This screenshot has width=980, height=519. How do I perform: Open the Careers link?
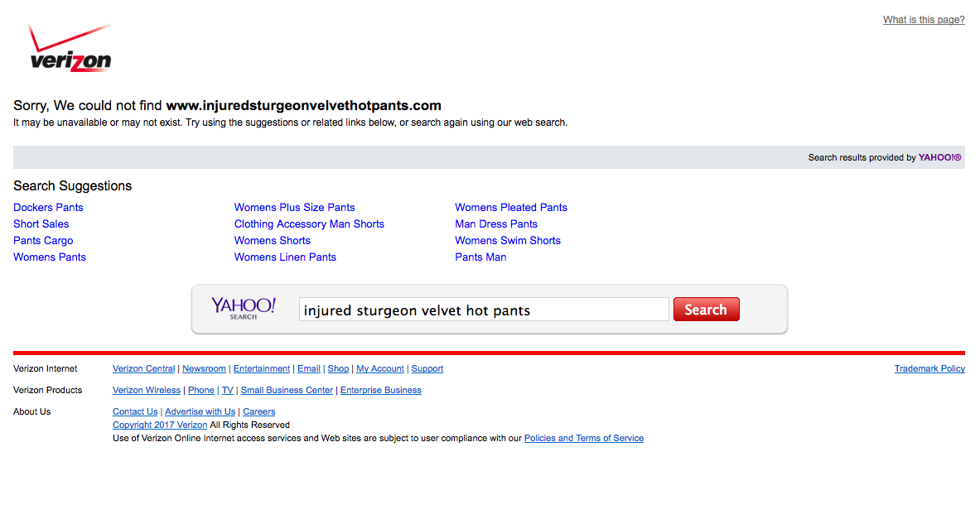click(258, 412)
